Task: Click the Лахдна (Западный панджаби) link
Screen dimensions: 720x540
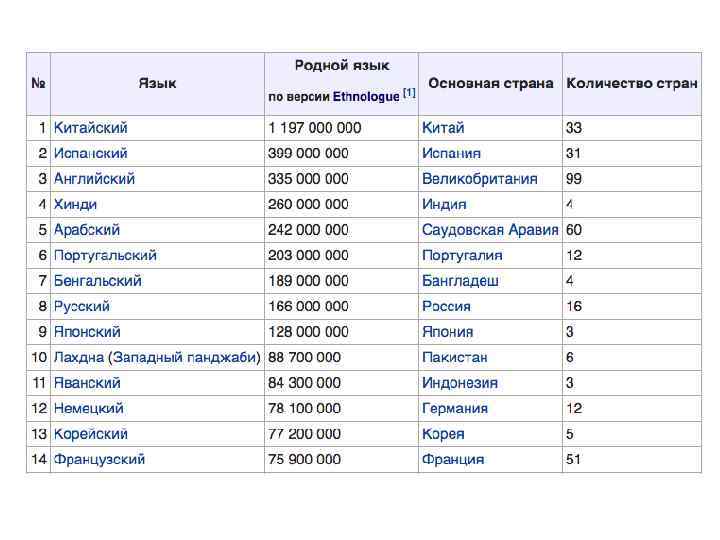Action: tap(157, 357)
